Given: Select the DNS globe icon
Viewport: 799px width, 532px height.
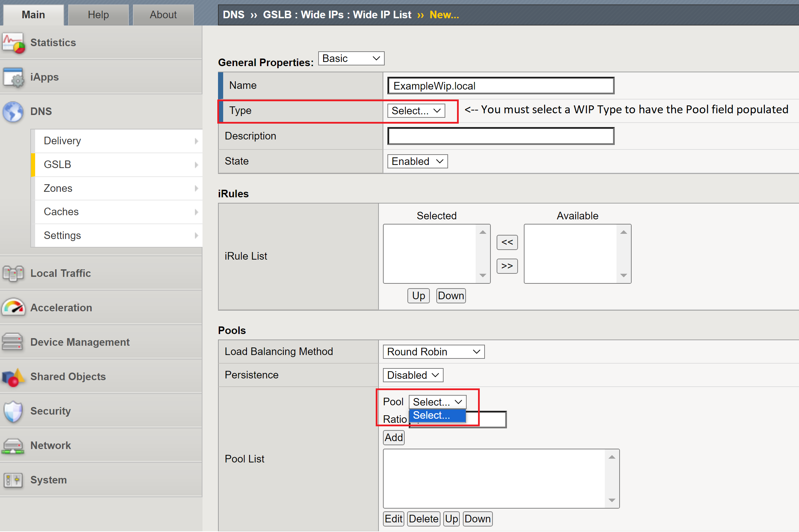Looking at the screenshot, I should tap(13, 111).
